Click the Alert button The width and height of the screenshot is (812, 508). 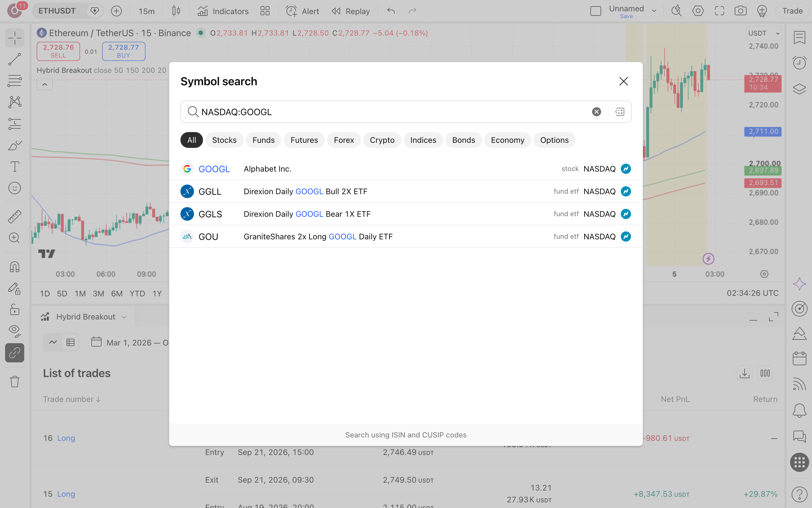302,11
